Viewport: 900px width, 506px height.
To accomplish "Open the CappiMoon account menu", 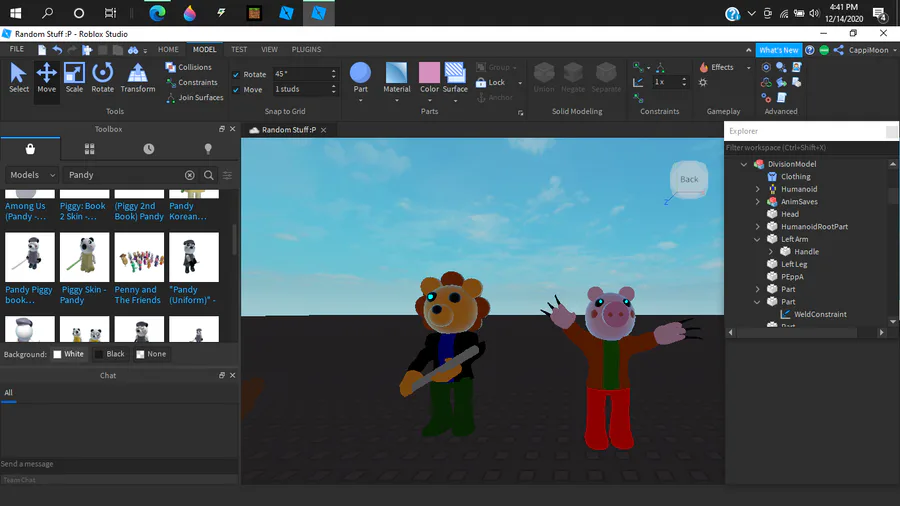I will [872, 50].
